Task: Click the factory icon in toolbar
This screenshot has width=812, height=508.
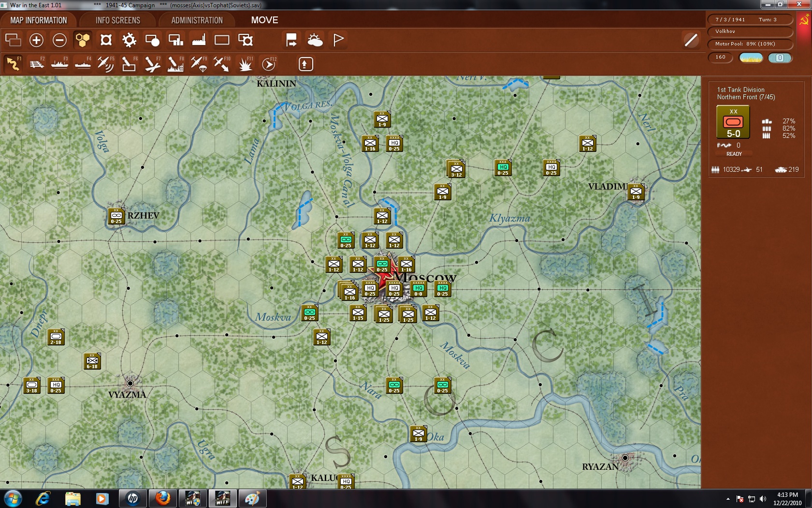Action: coord(199,40)
